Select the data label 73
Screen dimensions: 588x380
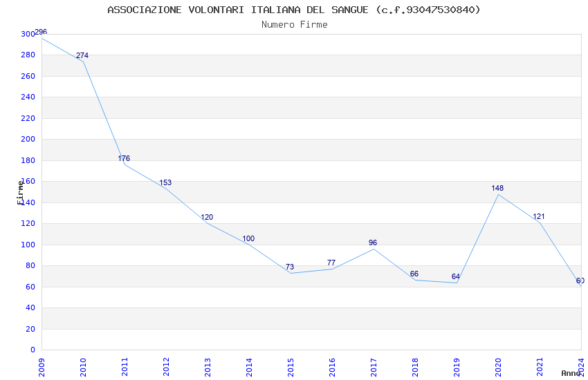click(290, 267)
